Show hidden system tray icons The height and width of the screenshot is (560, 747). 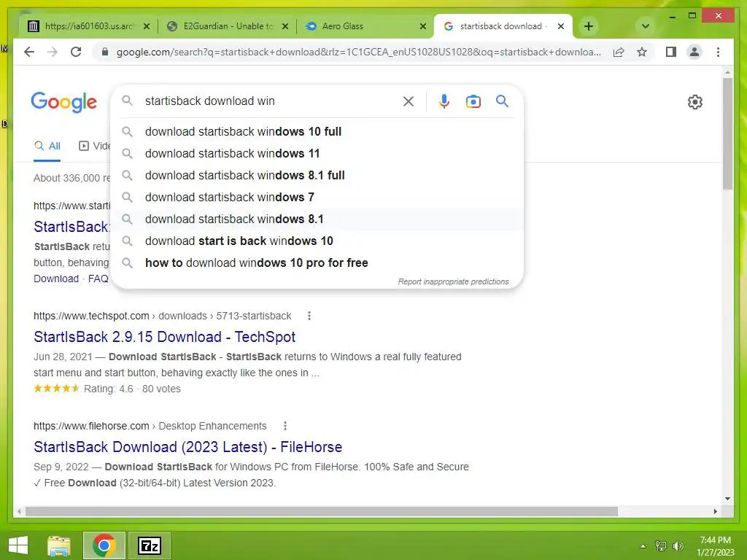[x=643, y=546]
